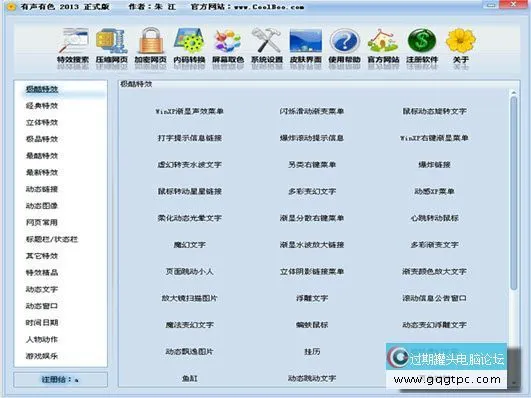Open 系统设置 hammer and wrench icon
The image size is (531, 398).
point(267,41)
